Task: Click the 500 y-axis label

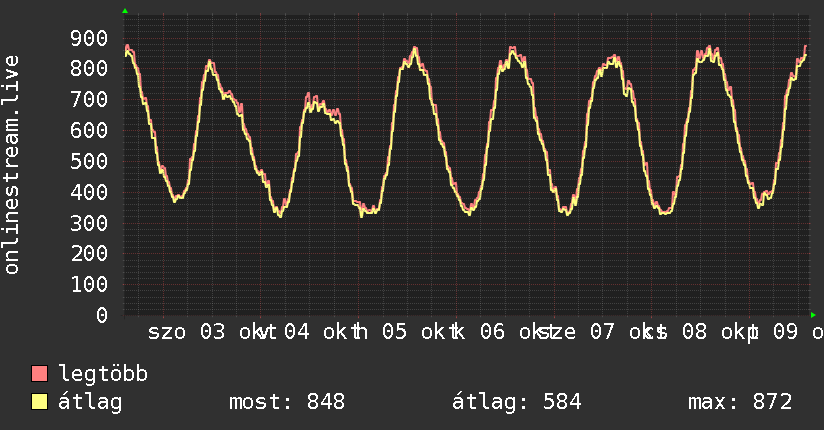Action: [x=89, y=161]
